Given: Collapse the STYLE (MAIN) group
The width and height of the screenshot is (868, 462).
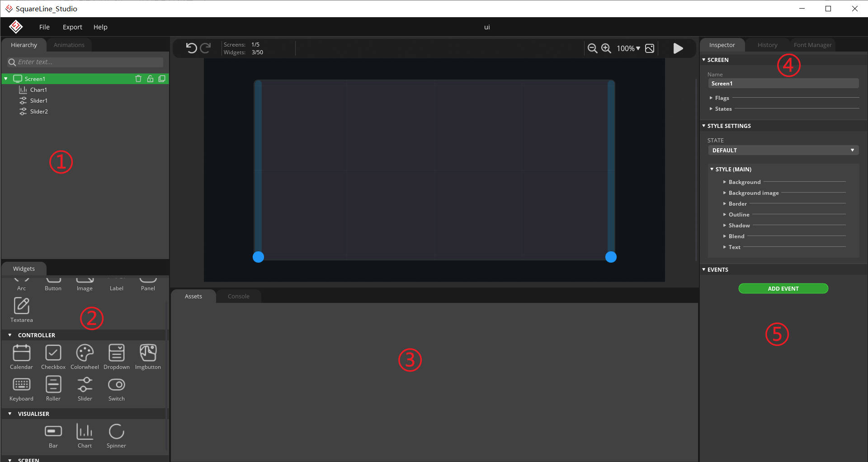Looking at the screenshot, I should (712, 169).
